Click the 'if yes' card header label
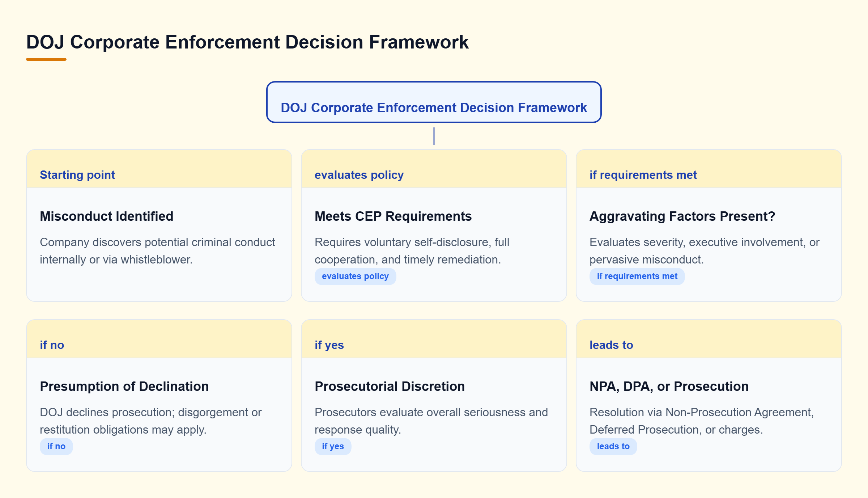The height and width of the screenshot is (498, 868). tap(329, 345)
